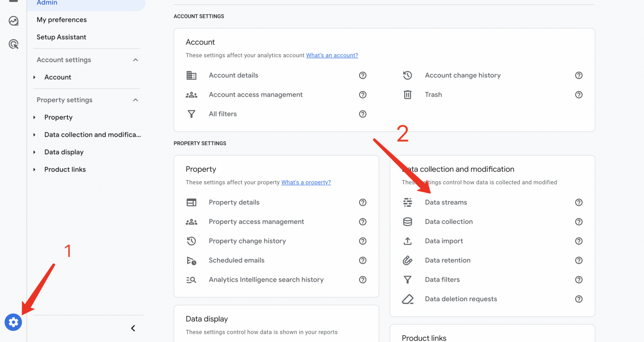The height and width of the screenshot is (342, 644).
Task: Click the Account change history clock icon
Action: click(407, 75)
